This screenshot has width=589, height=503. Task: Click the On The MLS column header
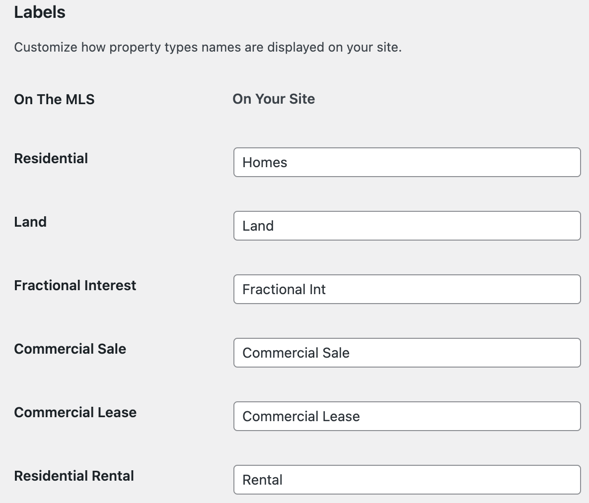pos(54,99)
